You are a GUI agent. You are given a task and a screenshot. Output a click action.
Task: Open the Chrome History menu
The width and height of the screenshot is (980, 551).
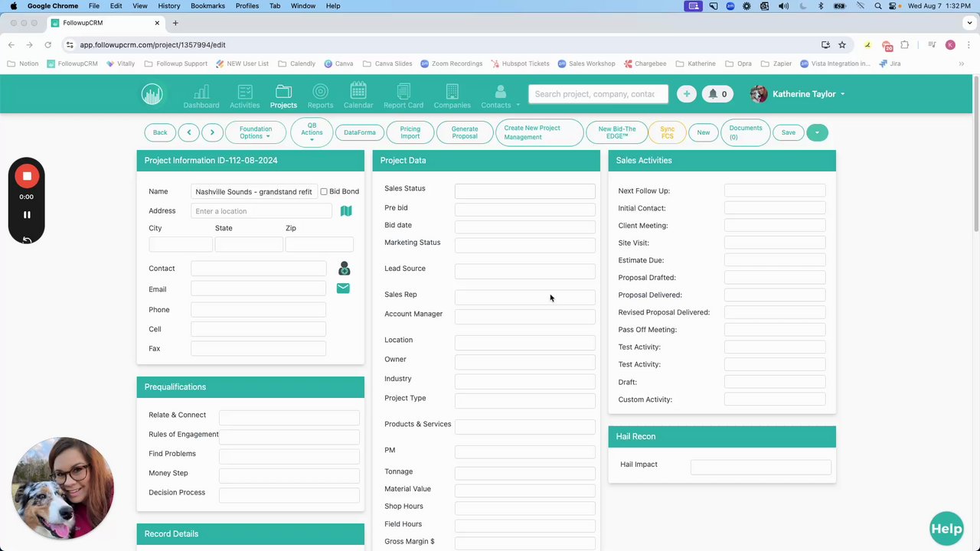(168, 5)
